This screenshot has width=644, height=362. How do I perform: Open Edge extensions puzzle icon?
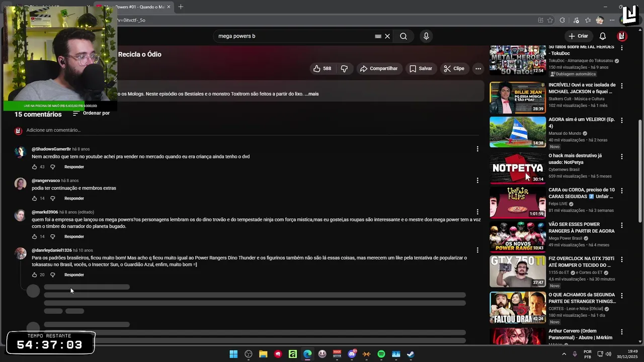pyautogui.click(x=562, y=20)
